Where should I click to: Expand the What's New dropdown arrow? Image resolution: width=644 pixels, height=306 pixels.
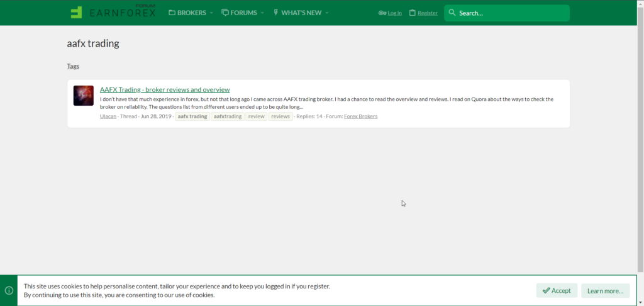pos(327,13)
